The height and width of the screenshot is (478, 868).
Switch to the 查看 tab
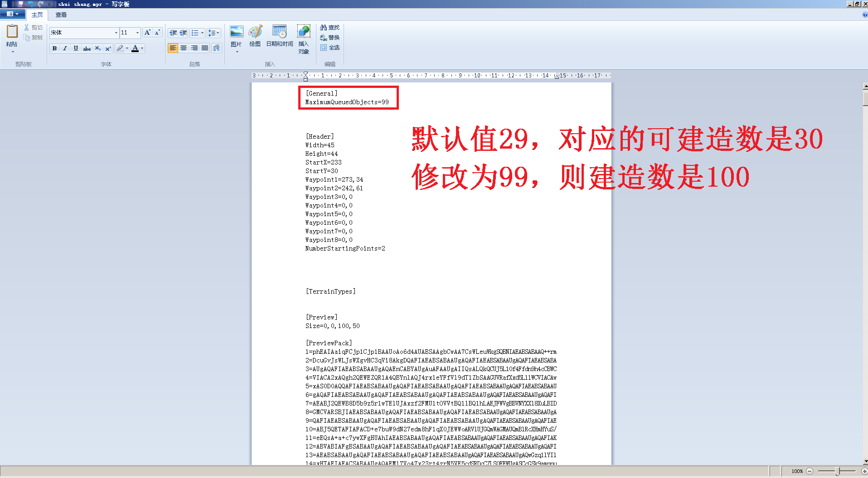click(61, 15)
